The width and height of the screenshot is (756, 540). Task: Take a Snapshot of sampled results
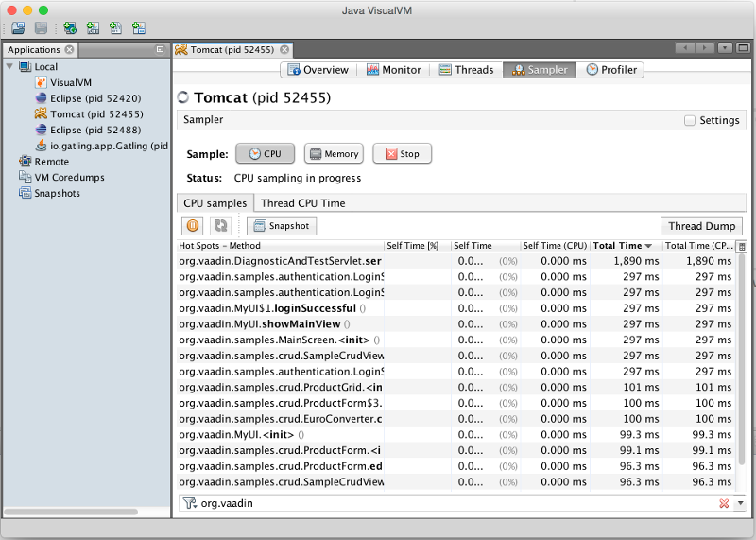click(x=282, y=226)
